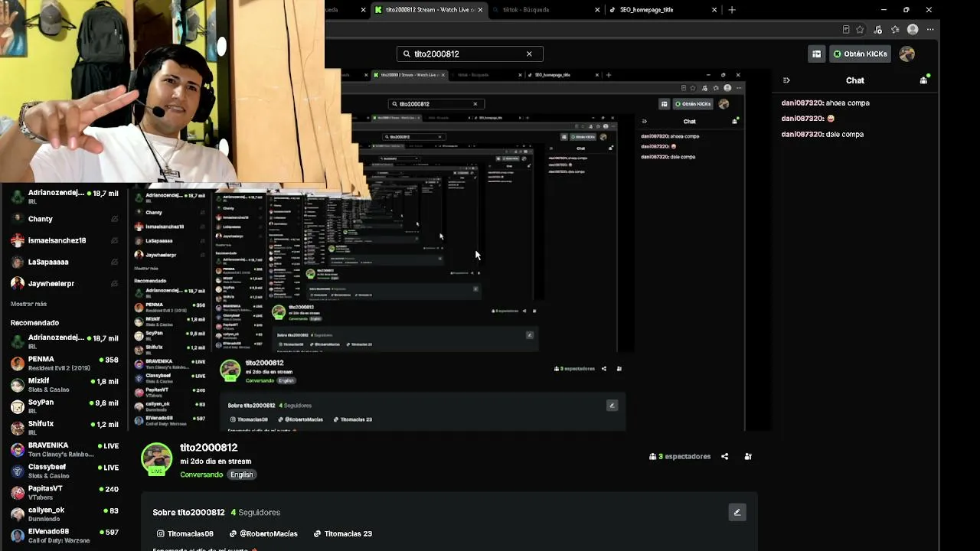Open Chanty's channel in the sidebar
Viewport: 980px width, 551px height.
[x=65, y=219]
